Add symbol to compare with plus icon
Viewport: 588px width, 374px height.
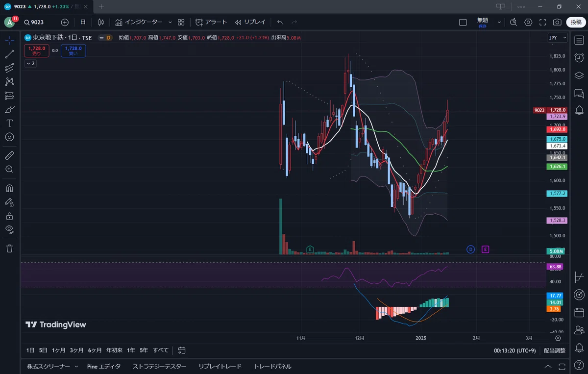coord(65,22)
